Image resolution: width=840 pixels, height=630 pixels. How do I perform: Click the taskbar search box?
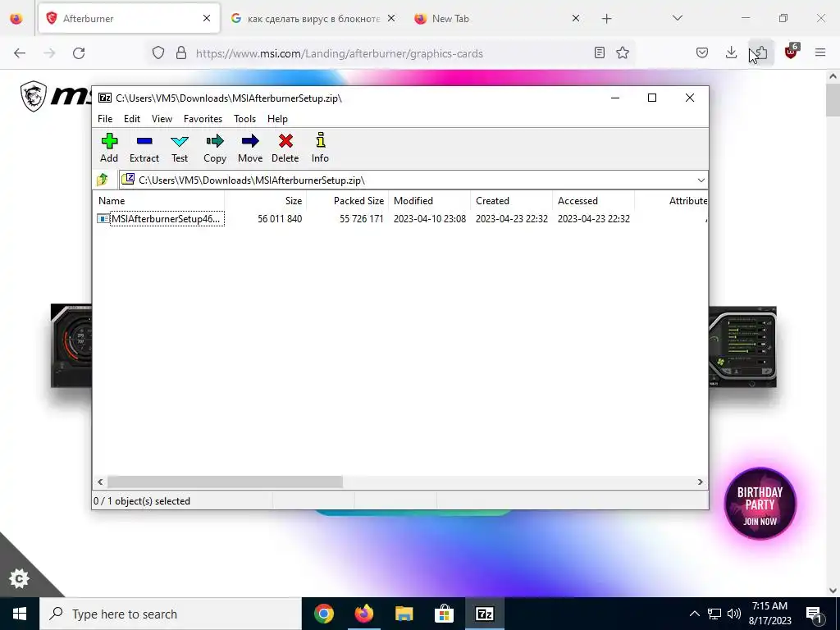(x=171, y=614)
